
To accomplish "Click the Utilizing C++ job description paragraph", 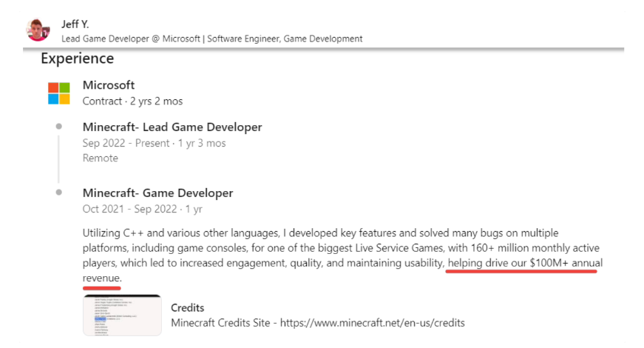I will (342, 255).
